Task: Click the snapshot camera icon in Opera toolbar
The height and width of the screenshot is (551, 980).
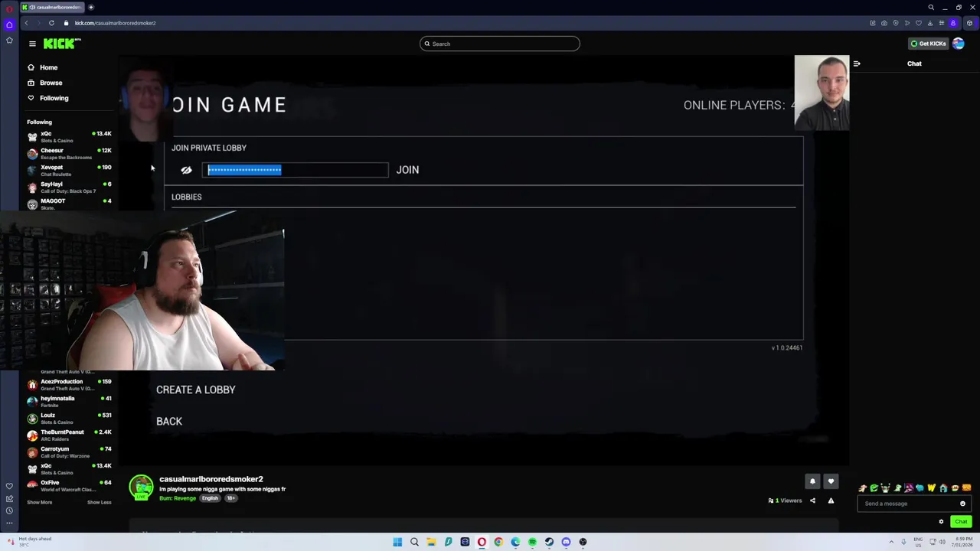Action: [x=884, y=23]
